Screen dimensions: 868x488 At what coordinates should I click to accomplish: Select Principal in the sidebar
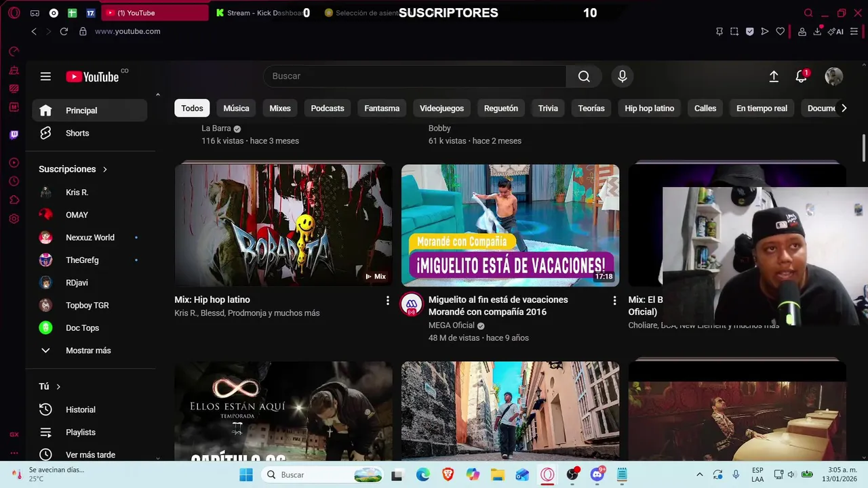(x=90, y=110)
